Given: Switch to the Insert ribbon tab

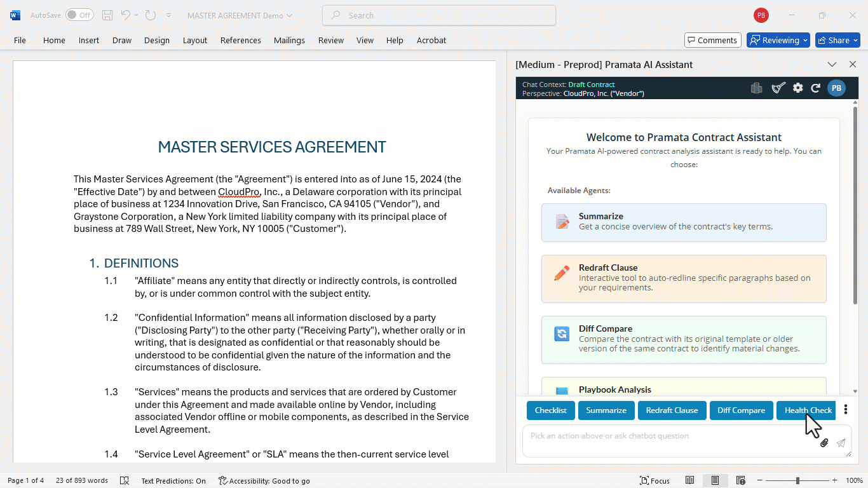Looking at the screenshot, I should tap(89, 40).
